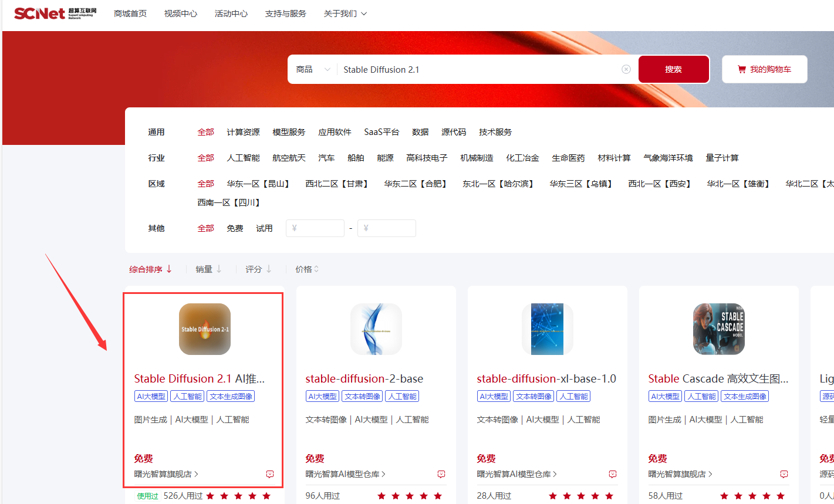Click chat icon on Stable Cascade card
834x504 pixels.
tap(784, 474)
